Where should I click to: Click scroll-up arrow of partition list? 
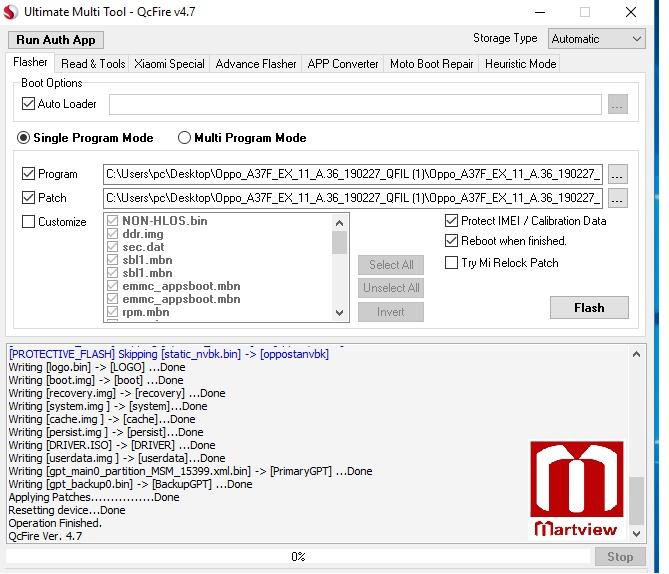point(339,223)
